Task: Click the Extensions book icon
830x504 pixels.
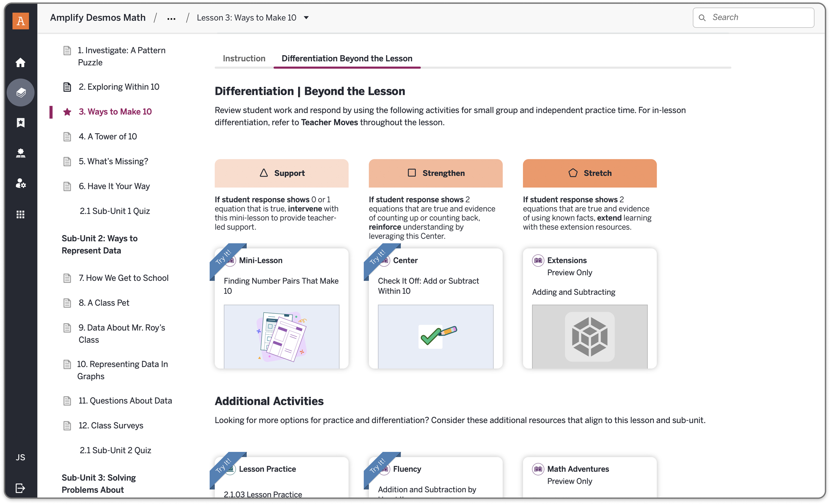Action: tap(538, 260)
